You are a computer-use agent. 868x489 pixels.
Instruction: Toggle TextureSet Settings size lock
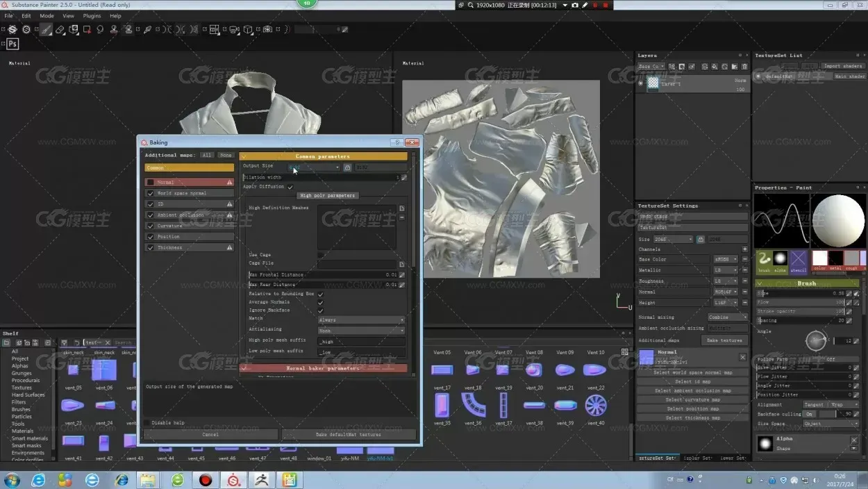[x=700, y=239]
